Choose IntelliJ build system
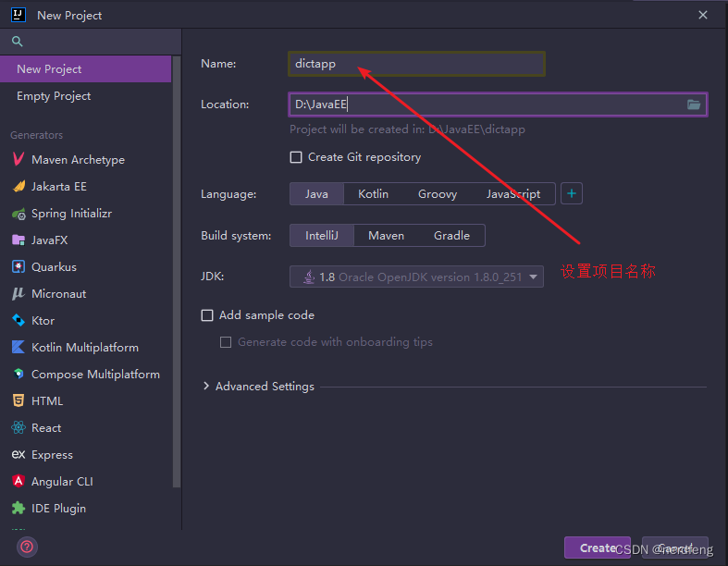 click(x=322, y=236)
